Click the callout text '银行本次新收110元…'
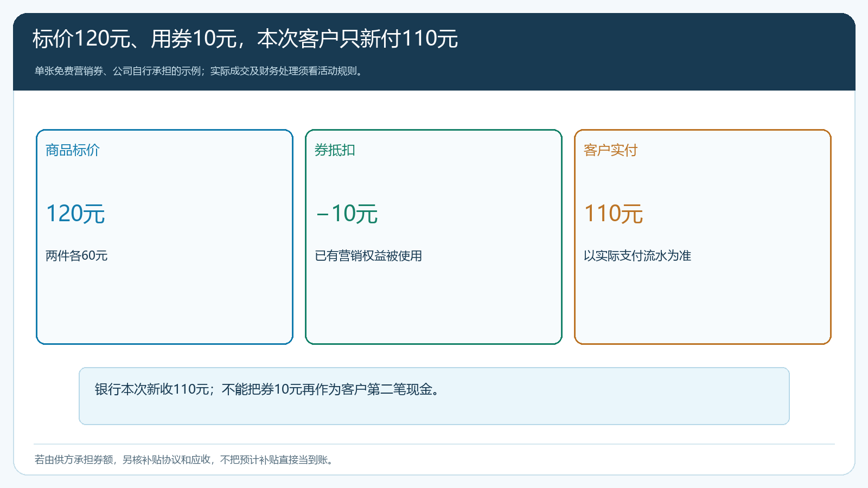This screenshot has width=868, height=488. pos(267,389)
